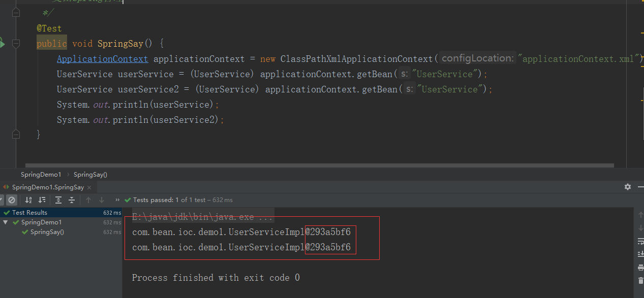Click the 632 ms duration of Test Results
Screen dimensions: 644x298
pos(112,213)
